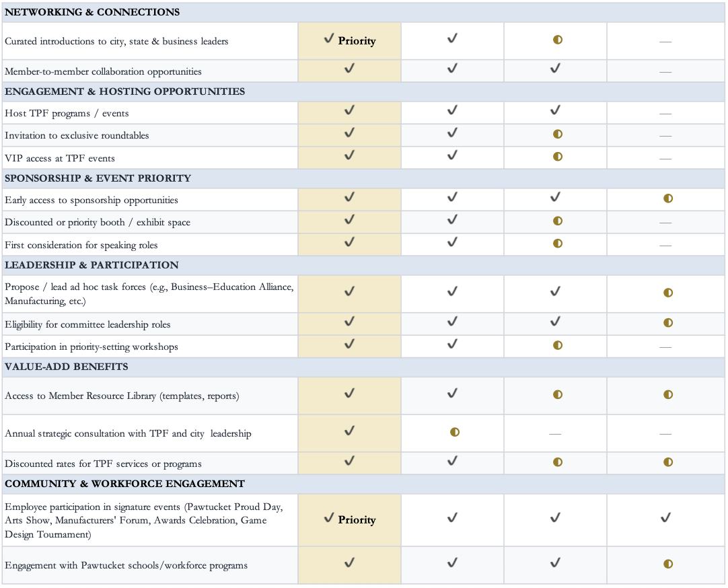Click the Priority checkmark for curated introductions

coord(350,40)
